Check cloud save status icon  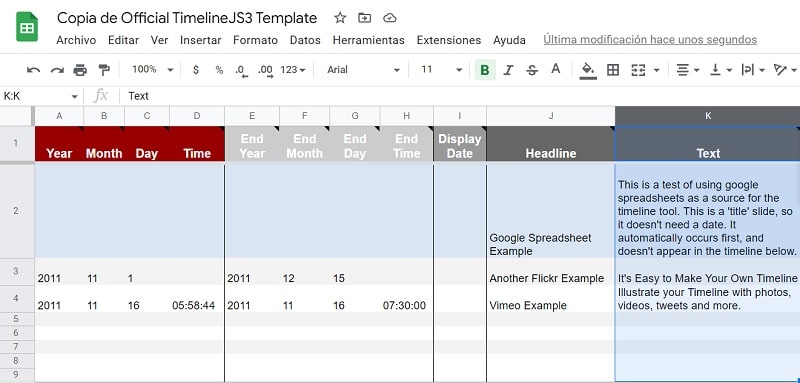tap(389, 18)
